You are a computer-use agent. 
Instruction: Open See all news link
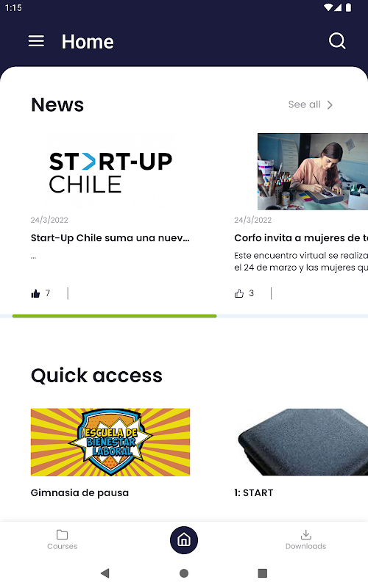tap(305, 104)
